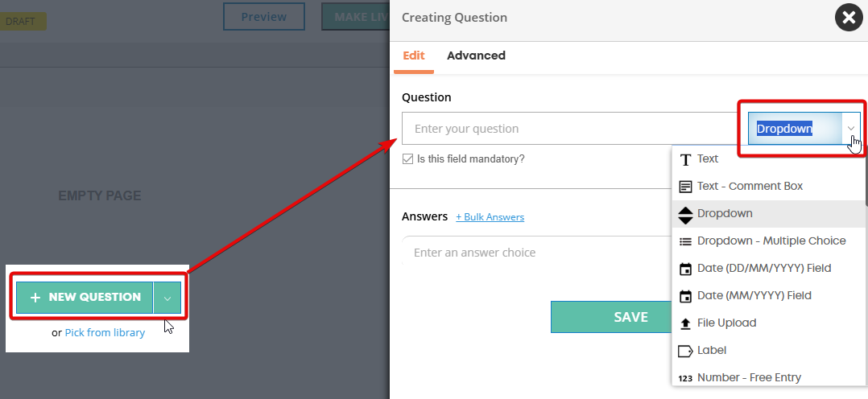Switch to the Advanced tab
The height and width of the screenshot is (399, 868).
pyautogui.click(x=476, y=56)
